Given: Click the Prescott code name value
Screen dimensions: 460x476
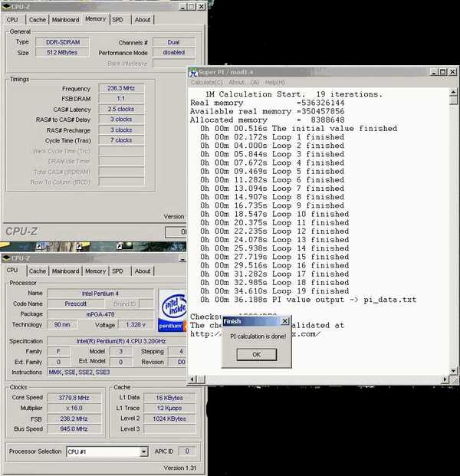Looking at the screenshot, I should click(x=76, y=304).
